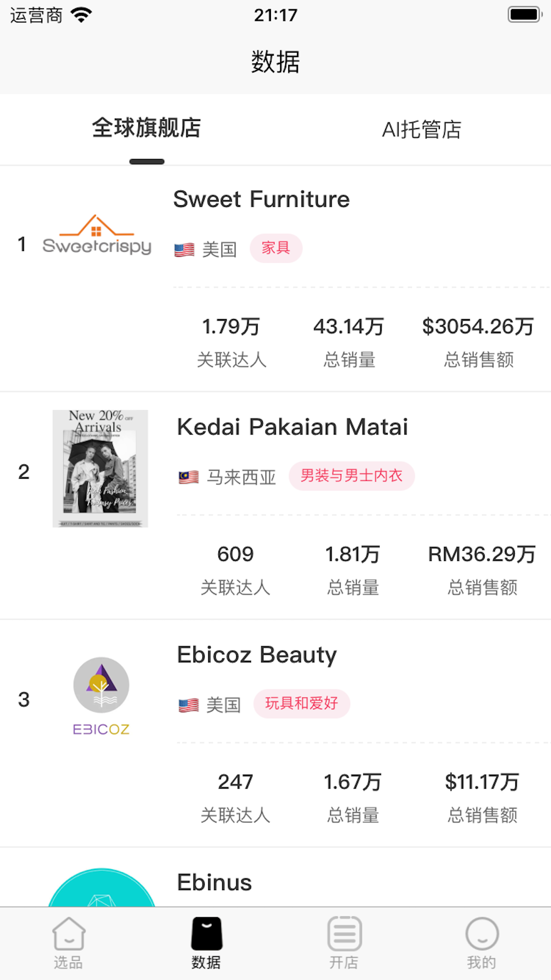
Task: Open the 我的 smiley profile icon
Action: point(482,934)
